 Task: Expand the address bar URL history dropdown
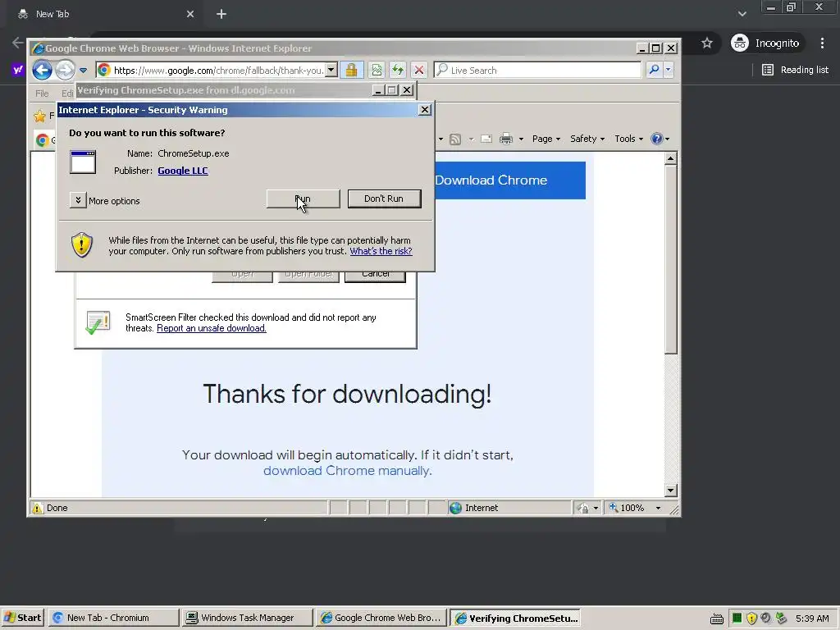click(331, 71)
